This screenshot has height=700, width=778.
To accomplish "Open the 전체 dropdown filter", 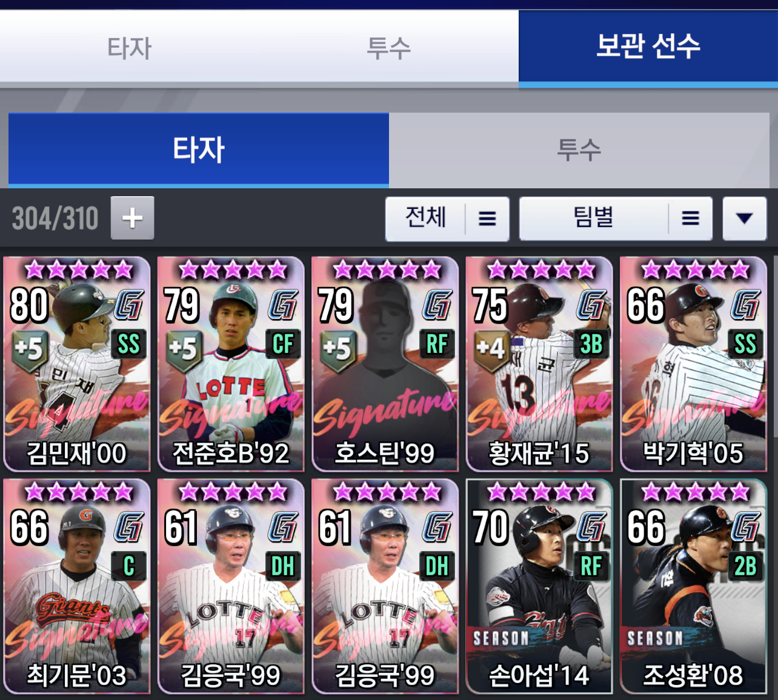I will pos(447,218).
